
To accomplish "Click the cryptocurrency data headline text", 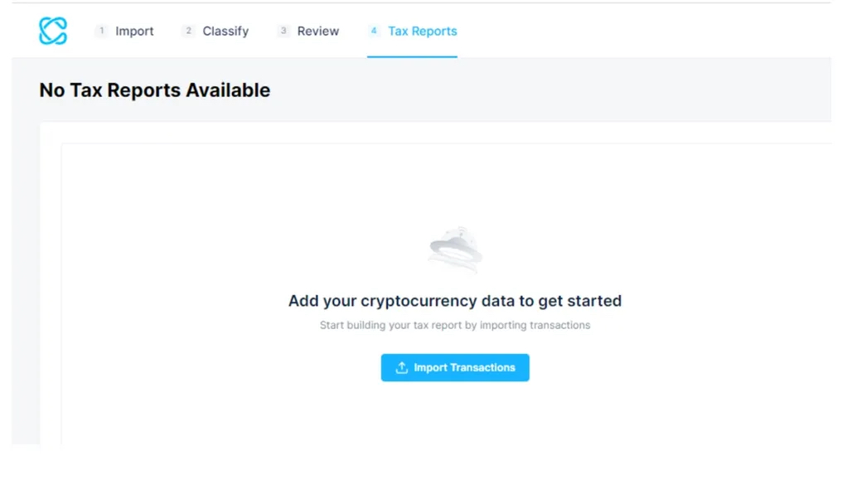I will pyautogui.click(x=454, y=301).
